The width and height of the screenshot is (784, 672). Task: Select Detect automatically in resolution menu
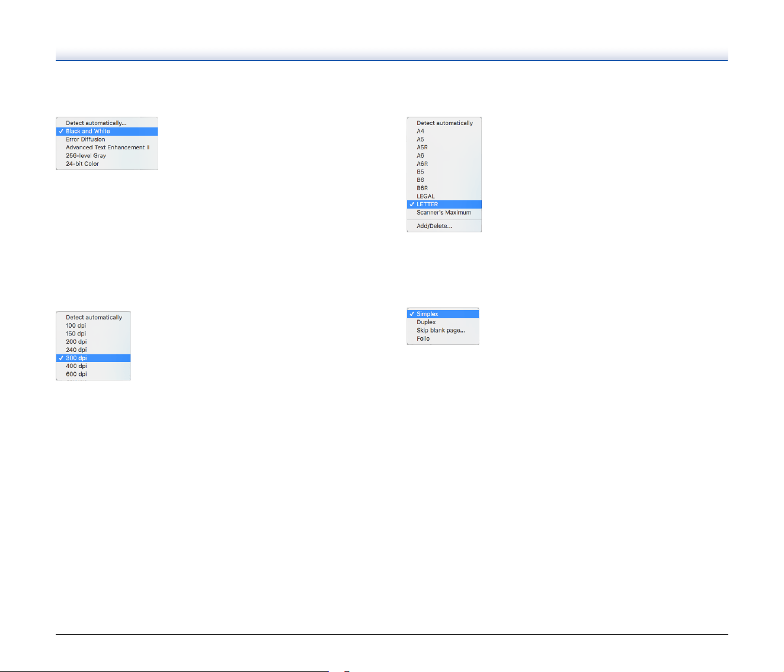click(93, 318)
